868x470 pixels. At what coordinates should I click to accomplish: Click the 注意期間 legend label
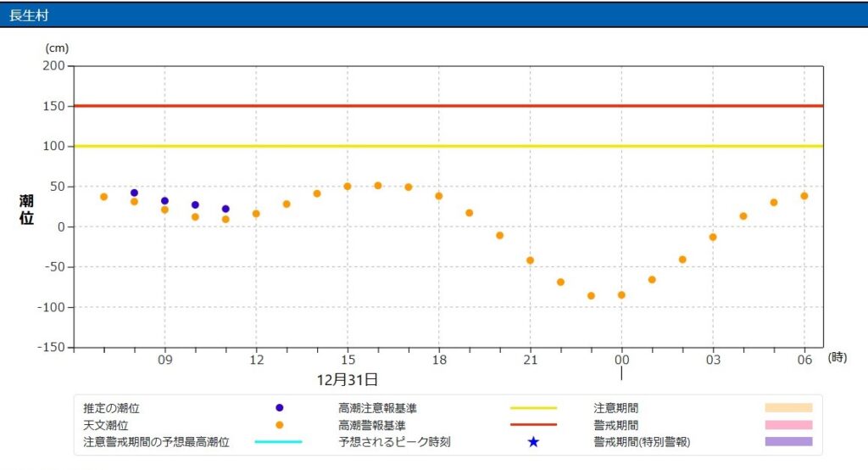[616, 408]
